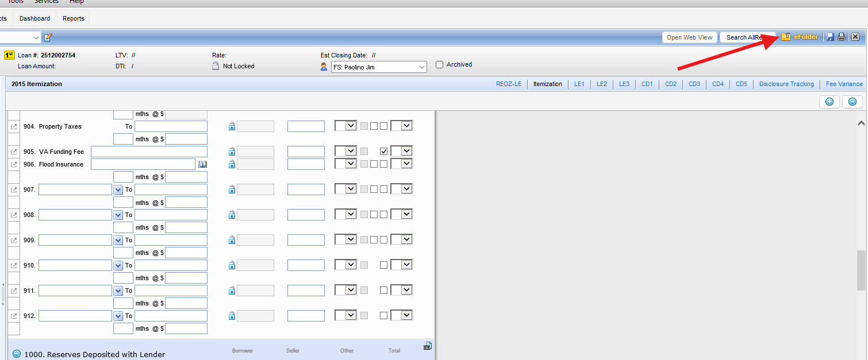Open the Disclosure Tracking link

tap(786, 84)
